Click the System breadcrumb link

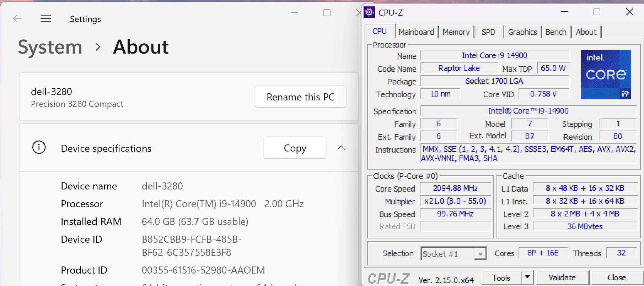(50, 47)
